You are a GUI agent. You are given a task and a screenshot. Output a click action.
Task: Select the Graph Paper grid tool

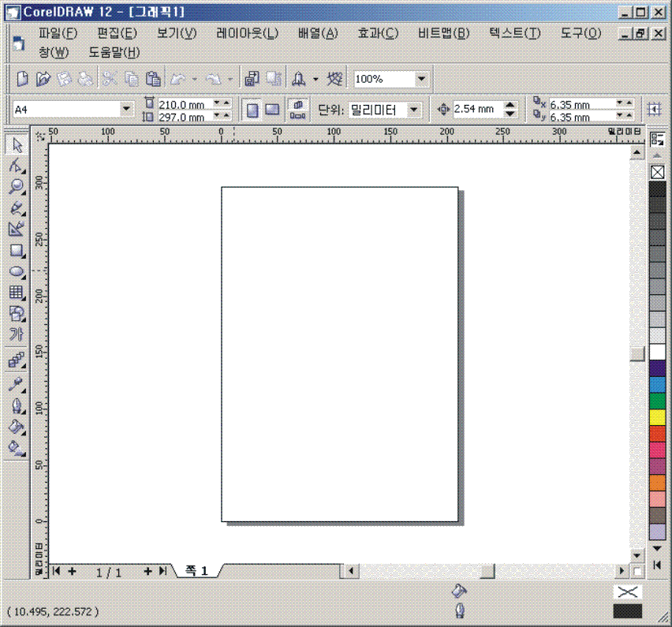coord(17,293)
